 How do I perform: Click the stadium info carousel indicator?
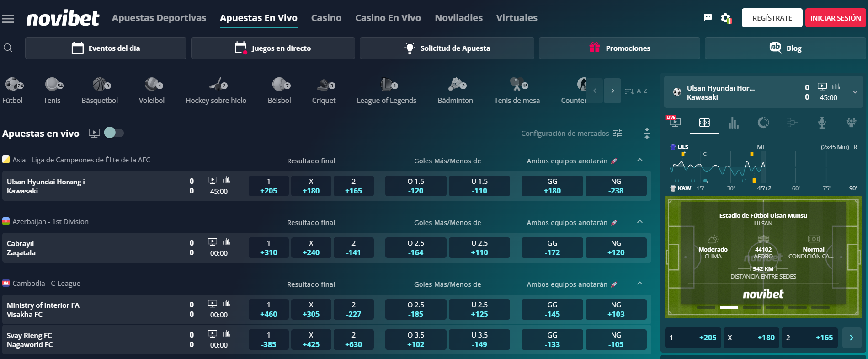click(729, 307)
